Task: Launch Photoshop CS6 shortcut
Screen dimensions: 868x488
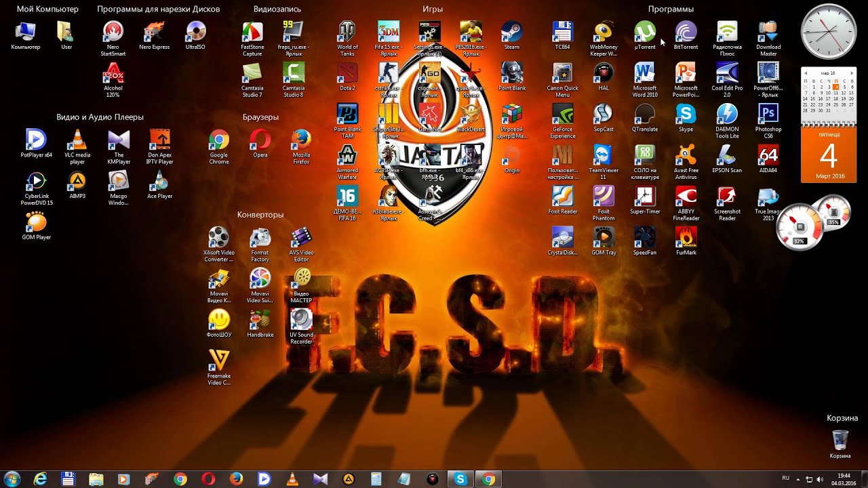Action: pos(768,121)
